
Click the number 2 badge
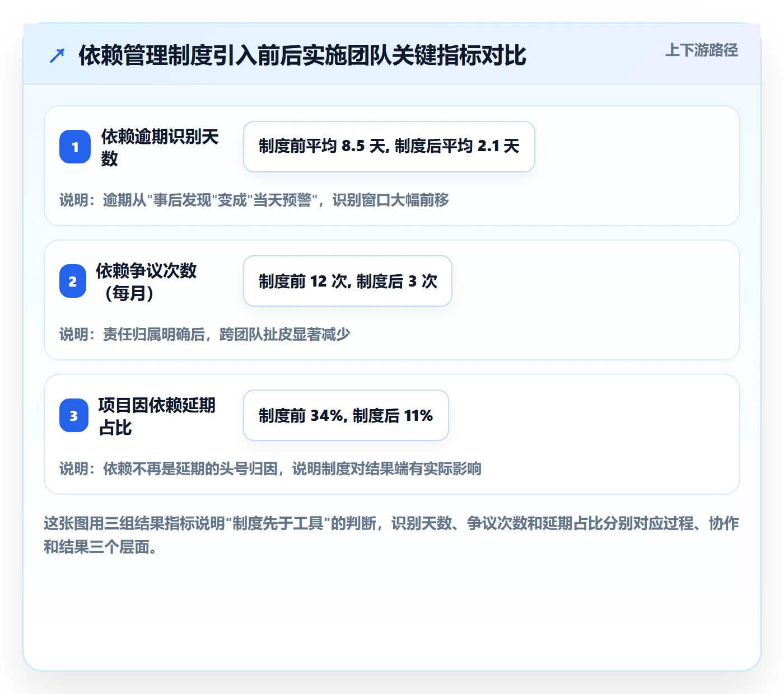click(x=73, y=281)
